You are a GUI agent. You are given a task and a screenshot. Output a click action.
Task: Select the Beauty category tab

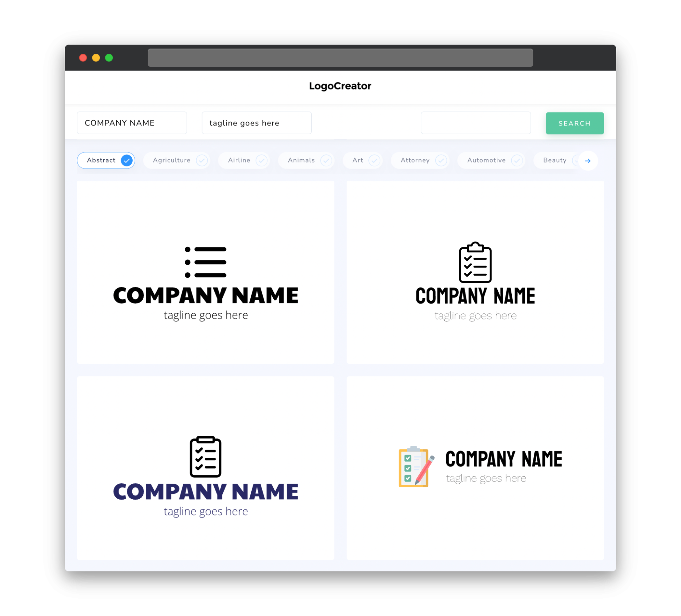tap(555, 160)
